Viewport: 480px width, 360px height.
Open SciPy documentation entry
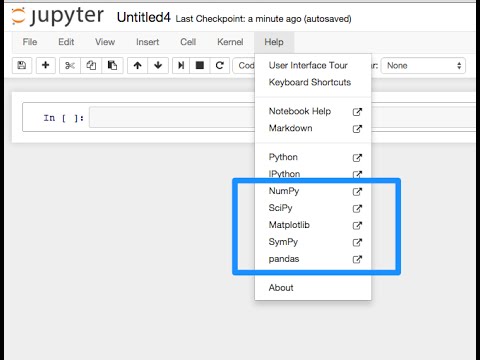pyautogui.click(x=313, y=208)
